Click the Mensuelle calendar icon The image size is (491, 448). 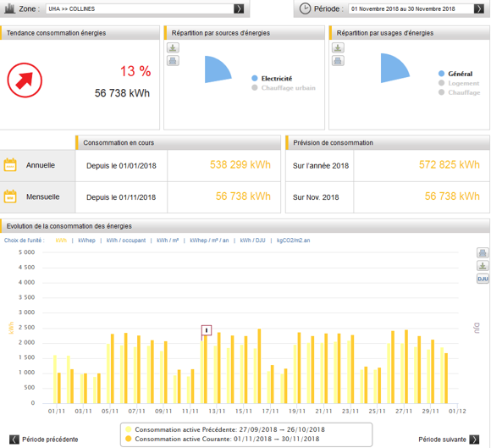tap(10, 196)
